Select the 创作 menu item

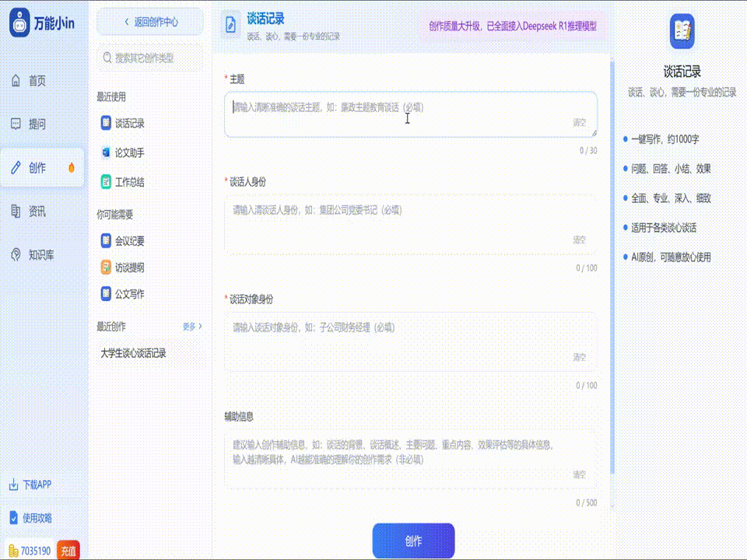tap(42, 167)
